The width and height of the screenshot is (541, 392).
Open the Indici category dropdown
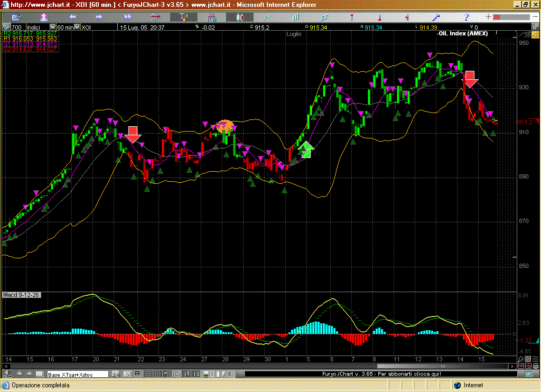tap(52, 27)
